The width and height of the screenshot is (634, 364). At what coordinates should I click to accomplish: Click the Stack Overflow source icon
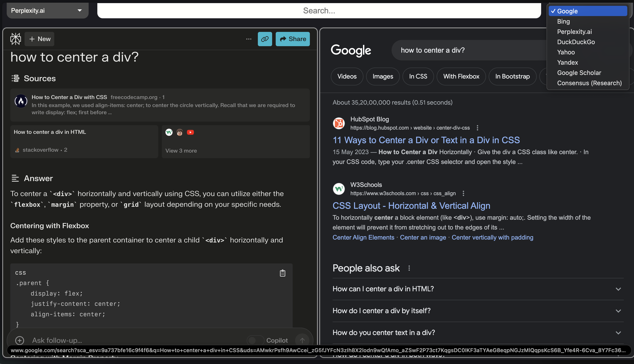(x=17, y=150)
